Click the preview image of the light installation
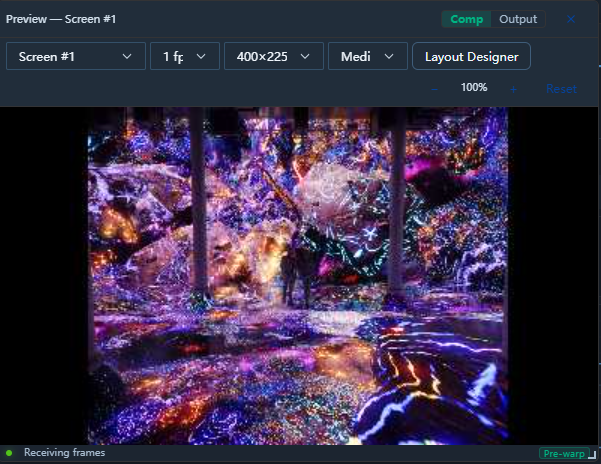The image size is (601, 464). point(298,276)
